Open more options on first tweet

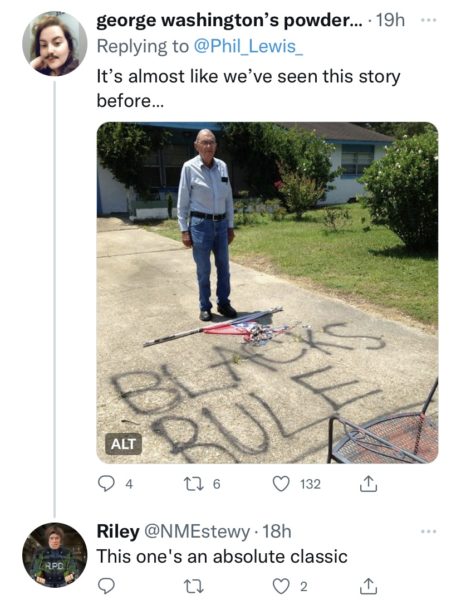click(x=428, y=20)
